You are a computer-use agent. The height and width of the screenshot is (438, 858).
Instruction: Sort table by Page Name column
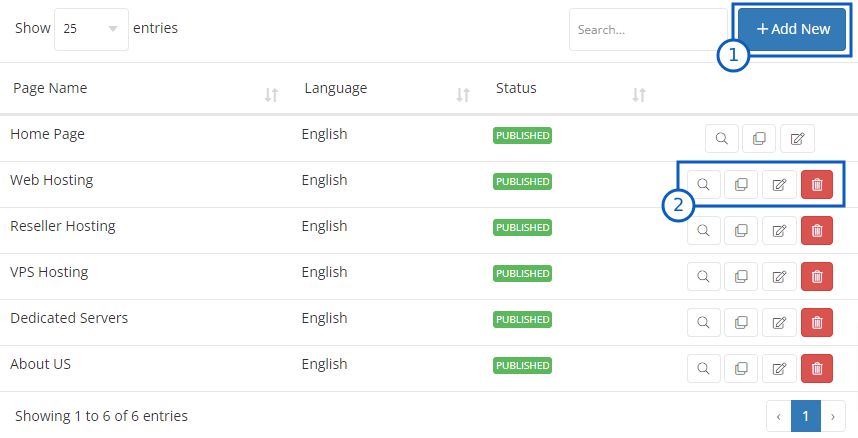271,95
